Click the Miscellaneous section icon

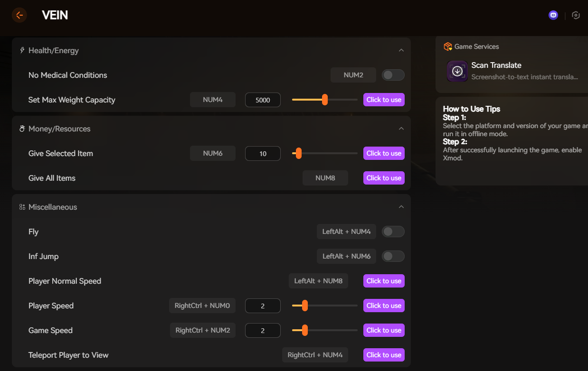coord(22,207)
